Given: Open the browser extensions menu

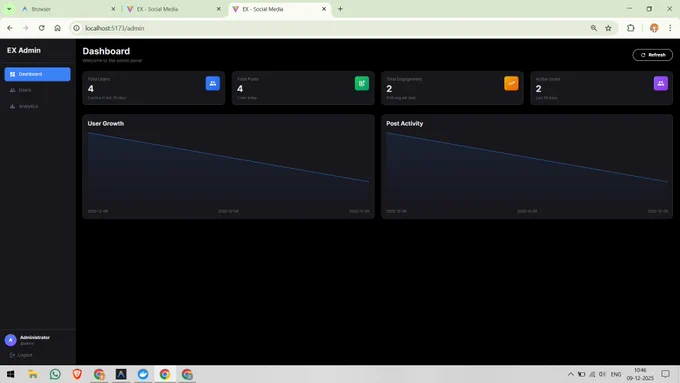Looking at the screenshot, I should [631, 28].
